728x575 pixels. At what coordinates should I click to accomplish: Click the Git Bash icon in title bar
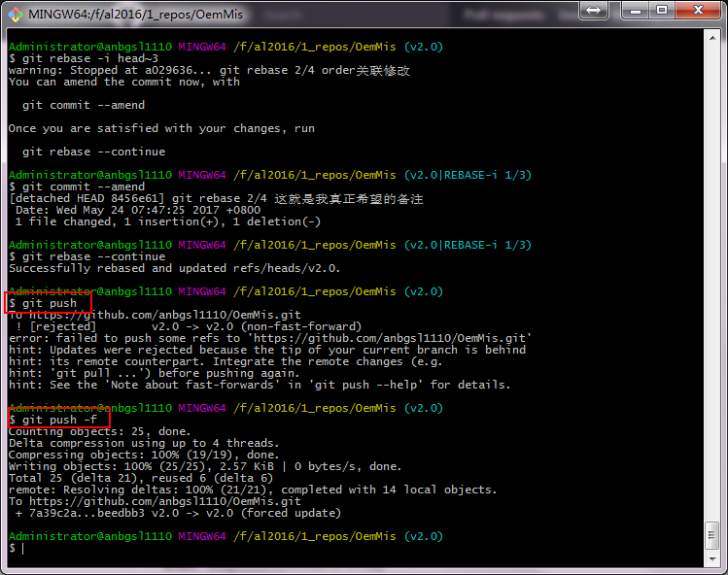pyautogui.click(x=16, y=15)
